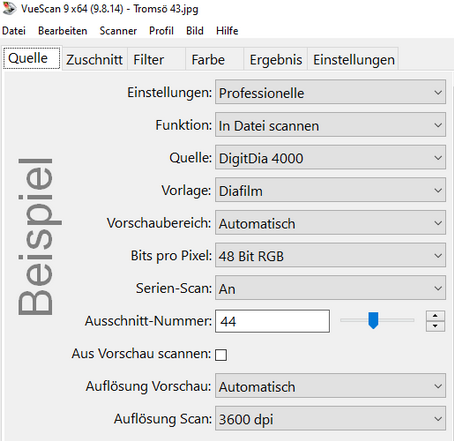The image size is (454, 441).
Task: Open the Bits pro Pixel dropdown
Action: (x=330, y=256)
